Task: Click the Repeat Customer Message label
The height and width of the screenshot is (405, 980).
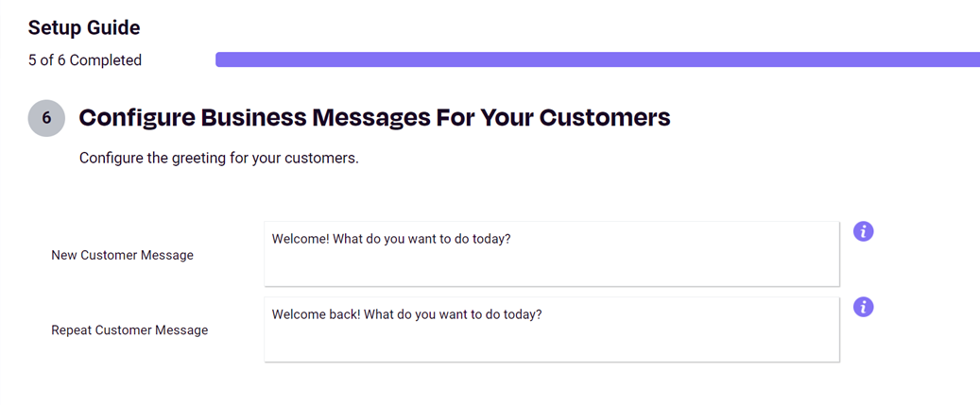Action: click(129, 330)
